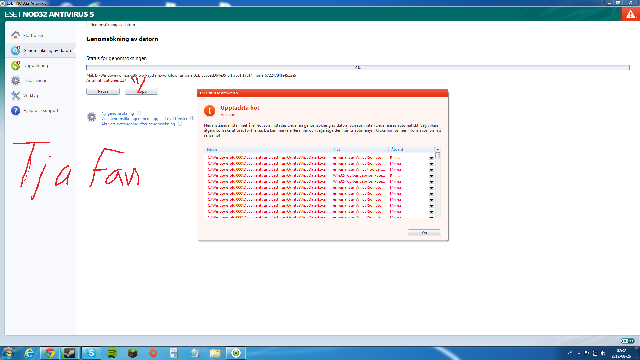The width and height of the screenshot is (640, 360).
Task: Expand action dropdown for the fourth threat row
Action: [x=431, y=176]
